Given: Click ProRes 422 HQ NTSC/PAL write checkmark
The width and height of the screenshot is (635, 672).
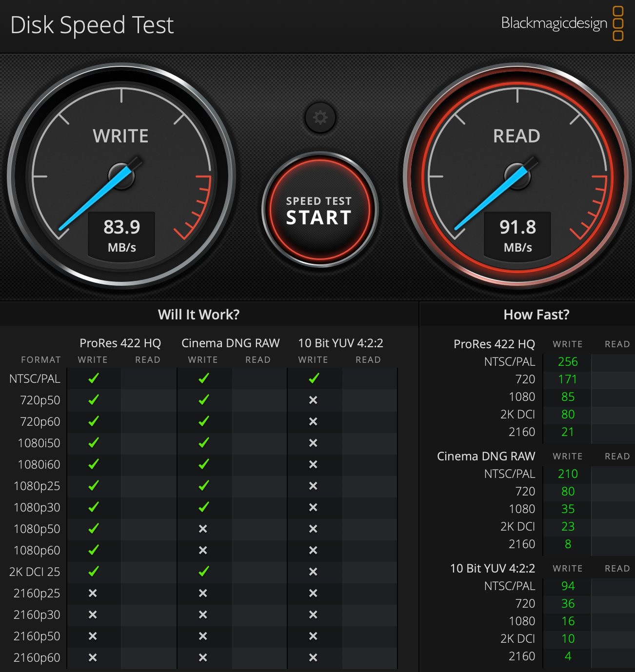Looking at the screenshot, I should pos(93,378).
